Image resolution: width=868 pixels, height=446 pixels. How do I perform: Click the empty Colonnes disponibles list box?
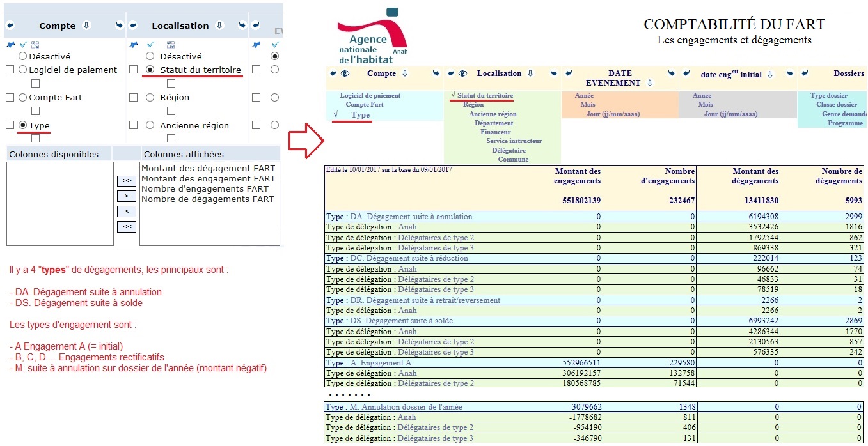(x=60, y=204)
